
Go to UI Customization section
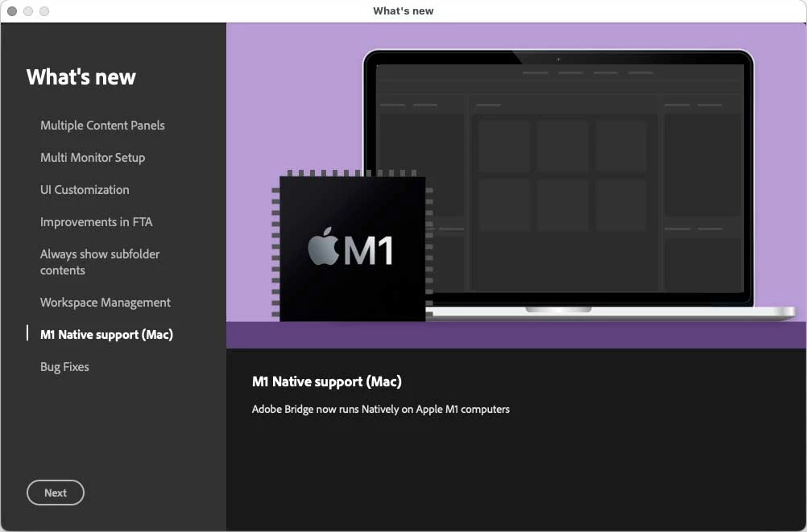(x=85, y=190)
